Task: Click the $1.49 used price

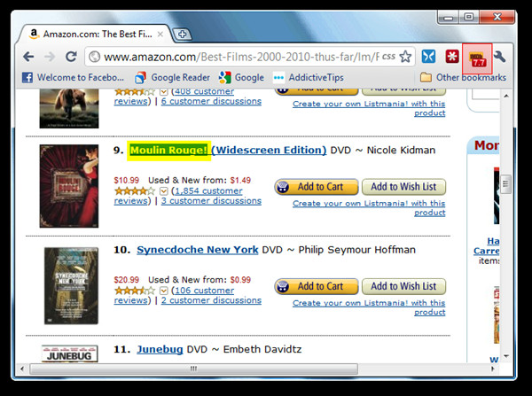Action: click(240, 180)
